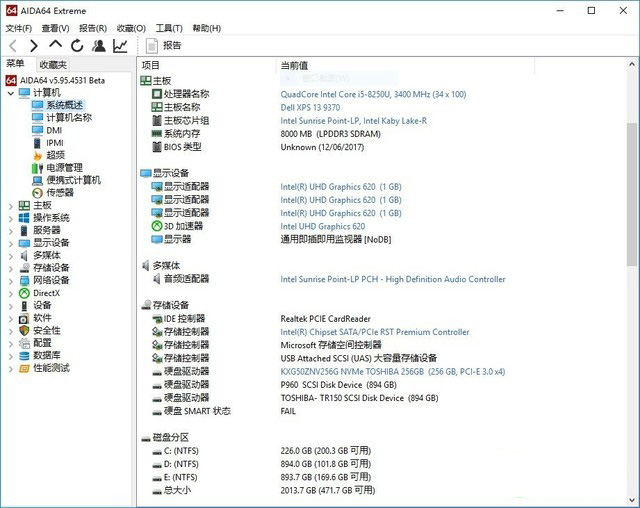Go back with the left arrow toolbar button
The height and width of the screenshot is (508, 640).
(x=13, y=46)
